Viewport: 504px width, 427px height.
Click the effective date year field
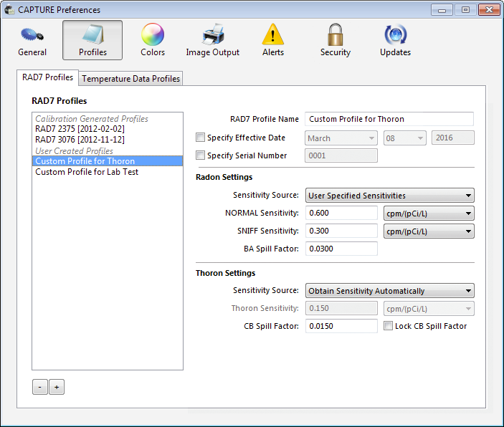click(x=452, y=138)
